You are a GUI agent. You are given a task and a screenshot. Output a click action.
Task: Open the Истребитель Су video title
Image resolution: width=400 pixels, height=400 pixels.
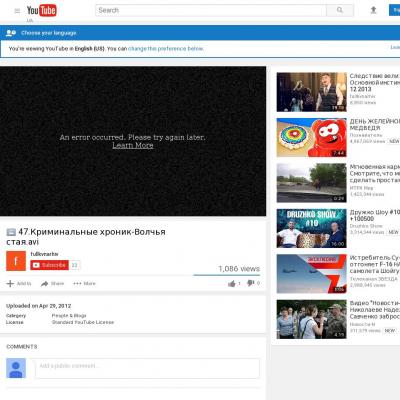(375, 264)
